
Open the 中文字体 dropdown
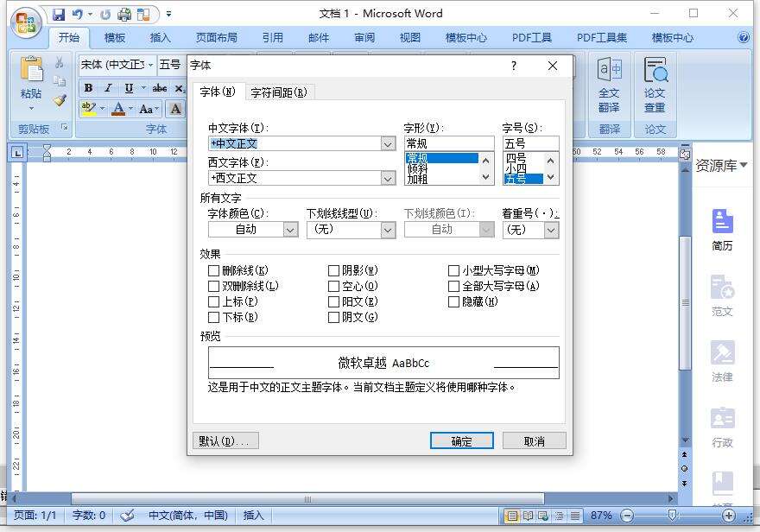388,144
